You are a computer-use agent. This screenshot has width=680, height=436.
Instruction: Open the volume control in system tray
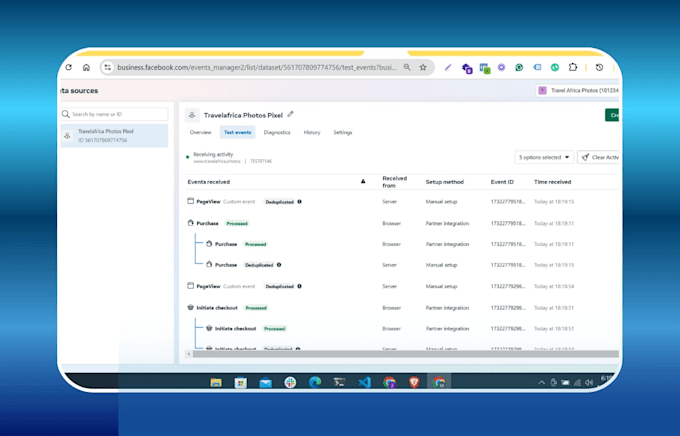click(588, 382)
